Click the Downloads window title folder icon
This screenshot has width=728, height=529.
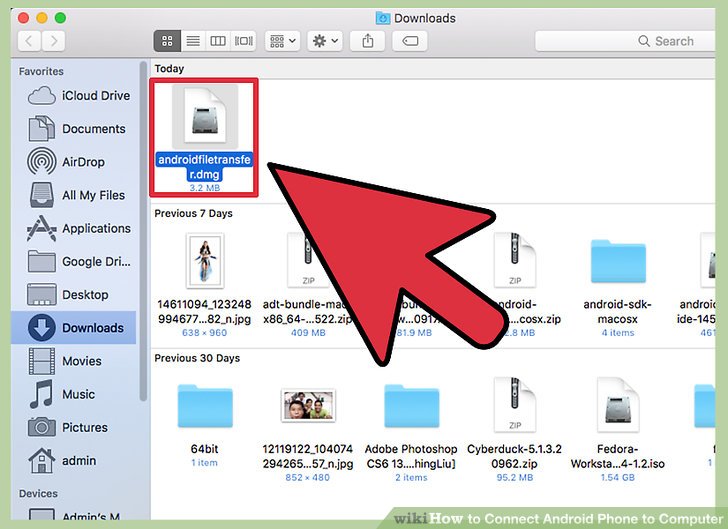point(383,18)
